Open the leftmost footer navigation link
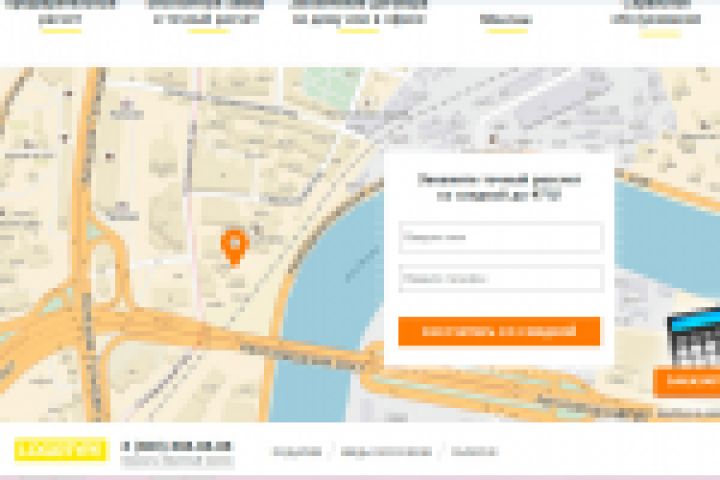This screenshot has width=720, height=480. (x=298, y=452)
